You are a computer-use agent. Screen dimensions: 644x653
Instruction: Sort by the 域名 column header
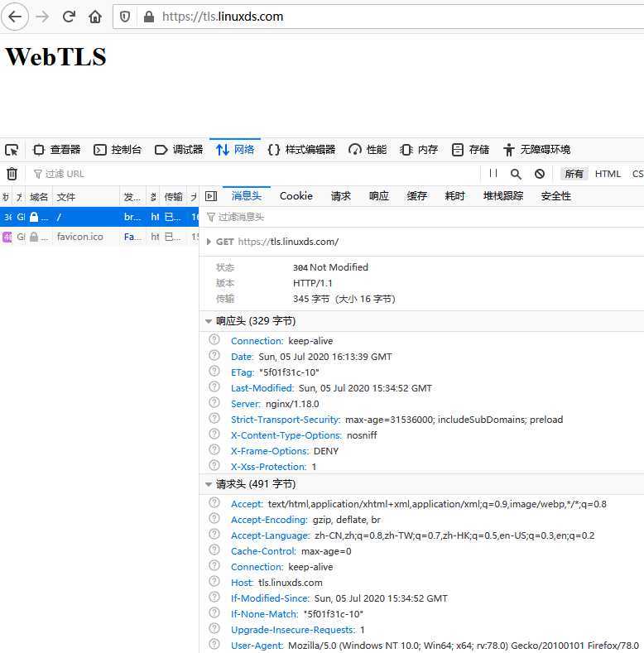coord(39,197)
